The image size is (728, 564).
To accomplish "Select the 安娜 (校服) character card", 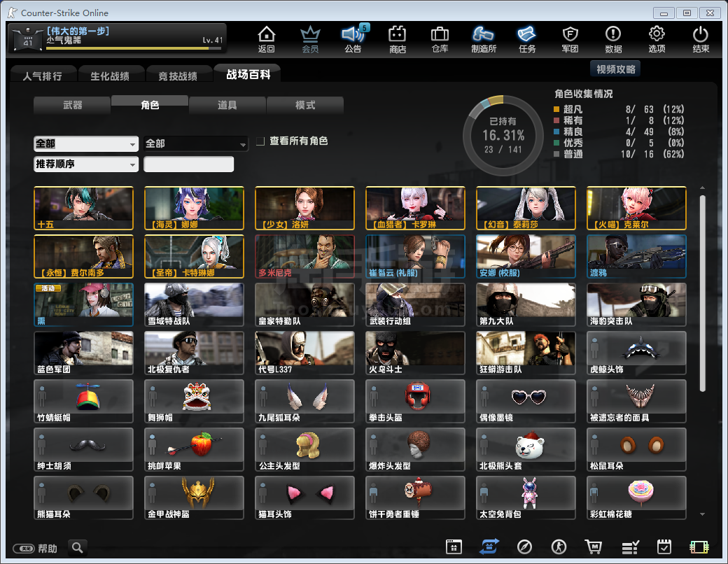I will point(526,257).
